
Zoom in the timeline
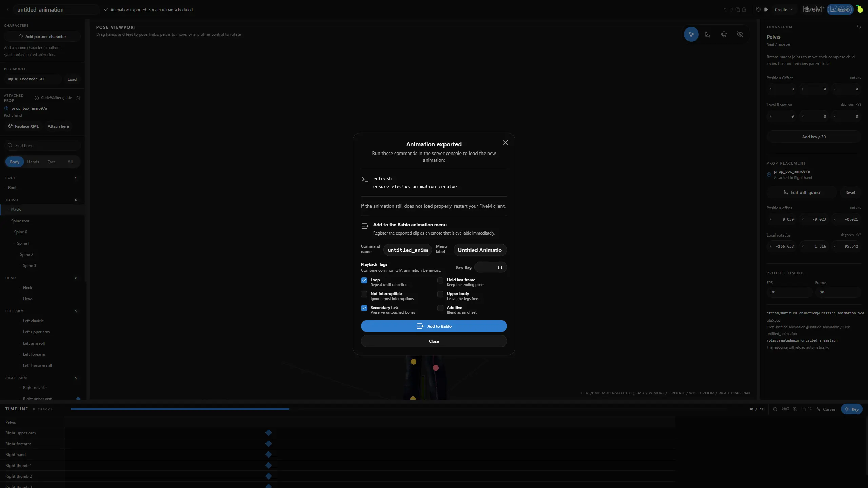pyautogui.click(x=794, y=409)
